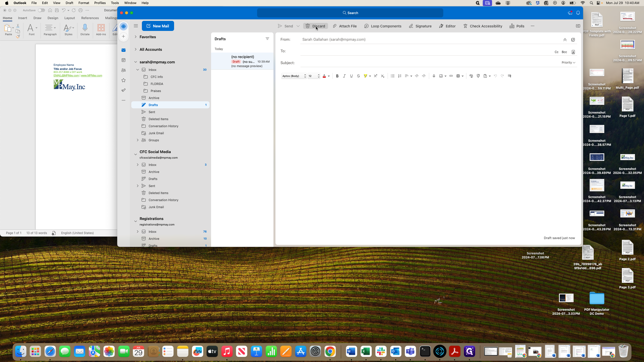This screenshot has width=644, height=362.
Task: Toggle numbered list in email body
Action: coord(399,76)
